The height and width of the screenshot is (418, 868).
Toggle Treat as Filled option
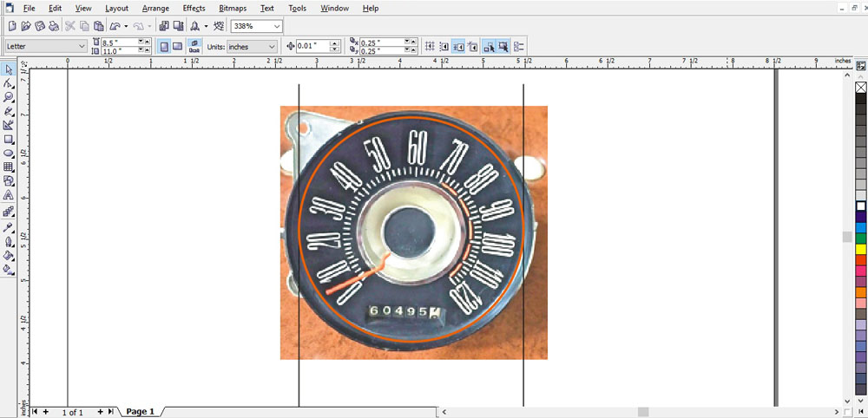tap(503, 47)
